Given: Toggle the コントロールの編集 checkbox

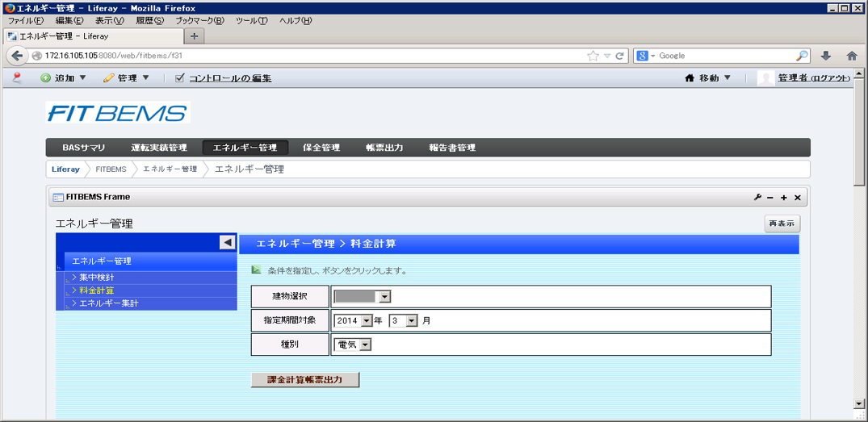Looking at the screenshot, I should point(180,78).
